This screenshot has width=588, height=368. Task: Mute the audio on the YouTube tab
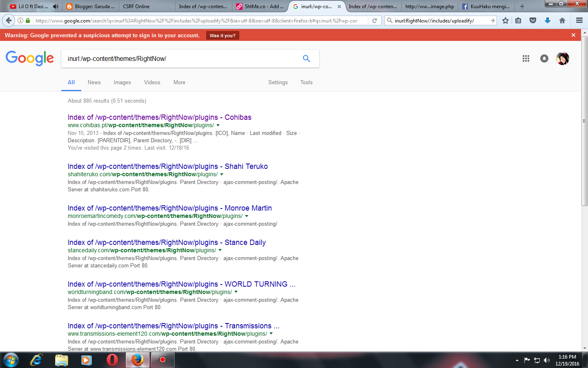(x=56, y=7)
